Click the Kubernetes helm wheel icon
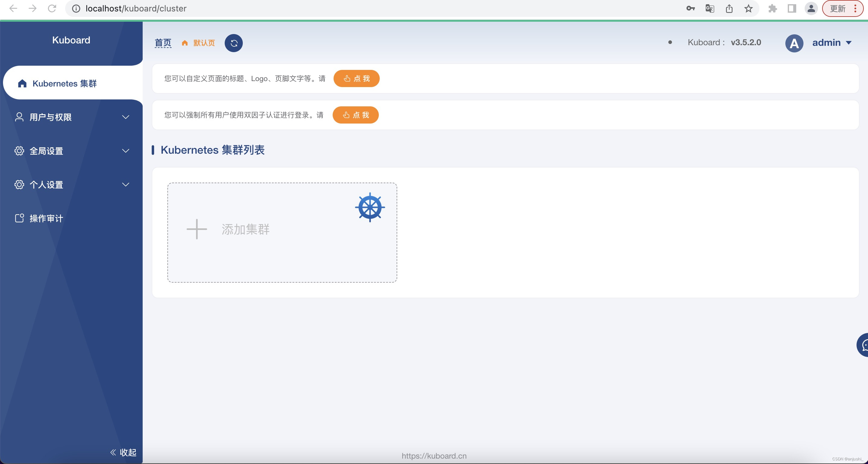Viewport: 868px width, 464px height. (370, 207)
